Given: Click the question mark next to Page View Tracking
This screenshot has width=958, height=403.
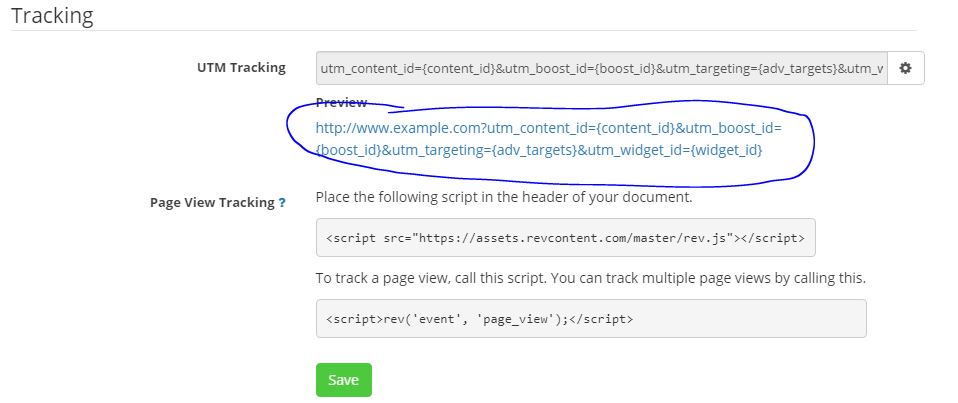Looking at the screenshot, I should click(282, 203).
